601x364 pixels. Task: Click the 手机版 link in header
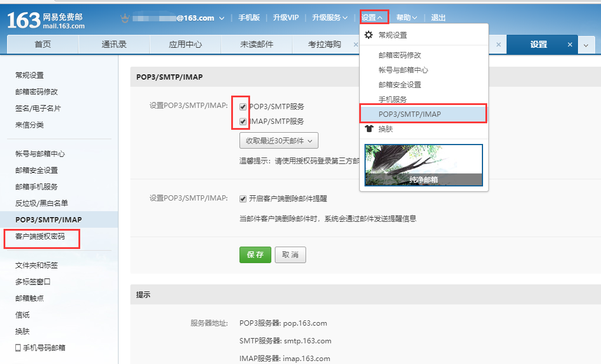point(249,18)
